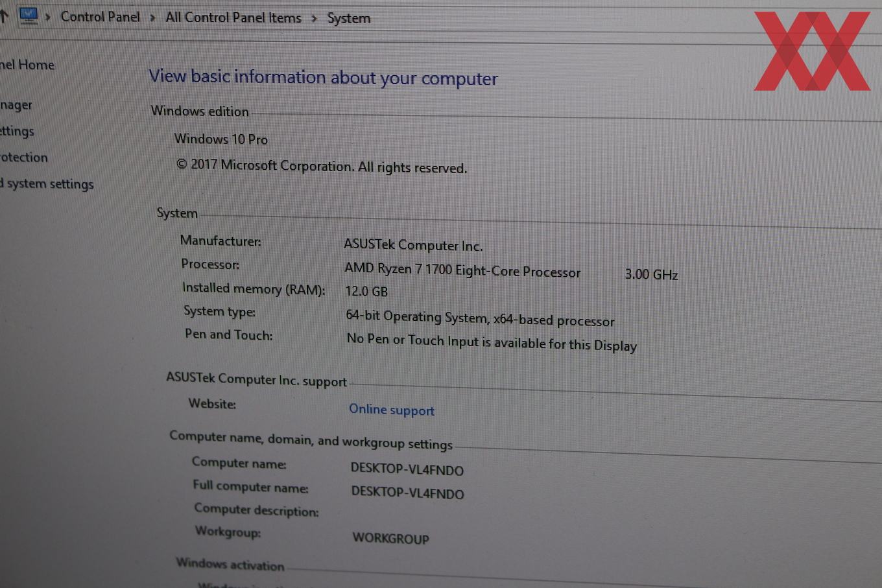Click the No Pen or Touch Input text

click(x=492, y=342)
